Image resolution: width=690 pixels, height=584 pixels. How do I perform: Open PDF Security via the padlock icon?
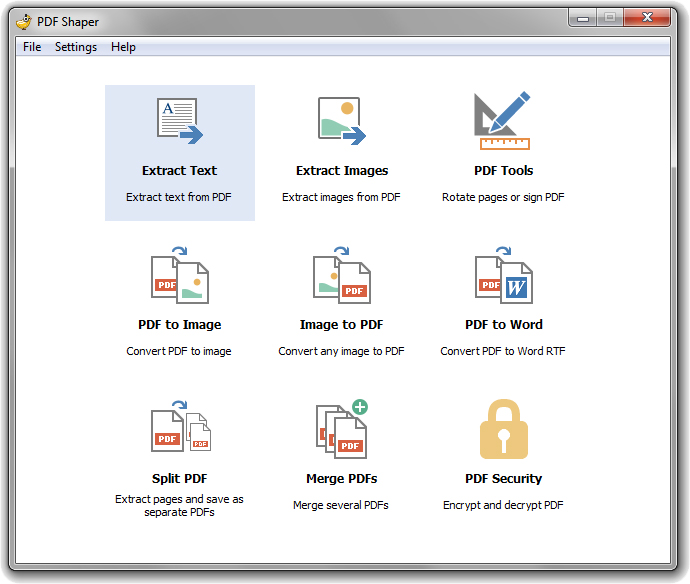503,429
